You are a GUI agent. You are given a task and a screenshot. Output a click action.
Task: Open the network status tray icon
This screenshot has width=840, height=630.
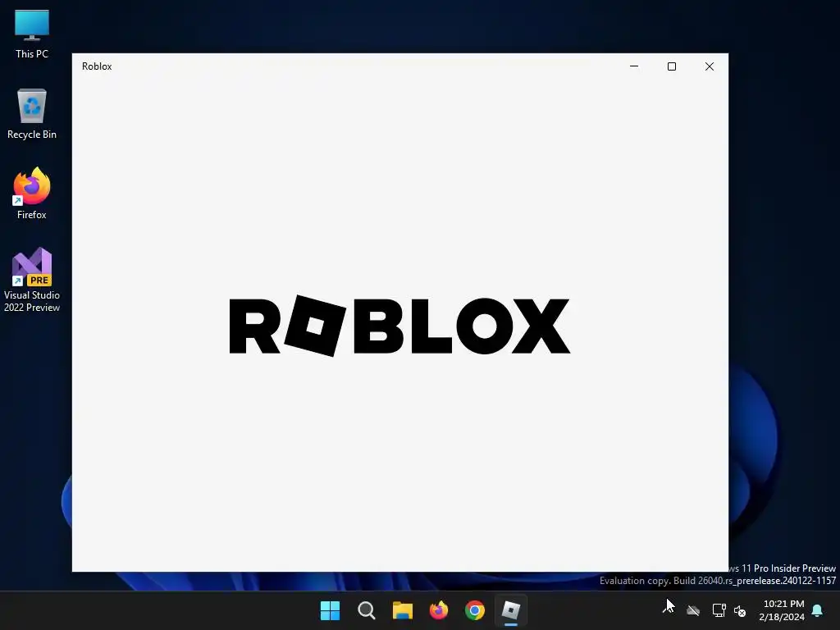pos(719,610)
